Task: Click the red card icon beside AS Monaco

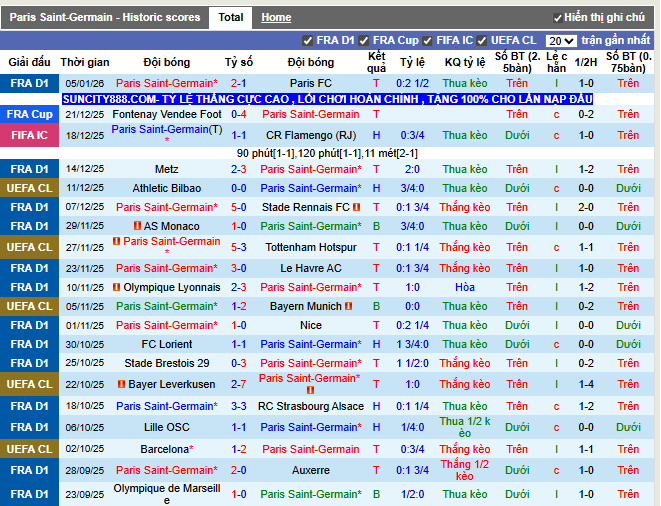Action: tap(137, 226)
